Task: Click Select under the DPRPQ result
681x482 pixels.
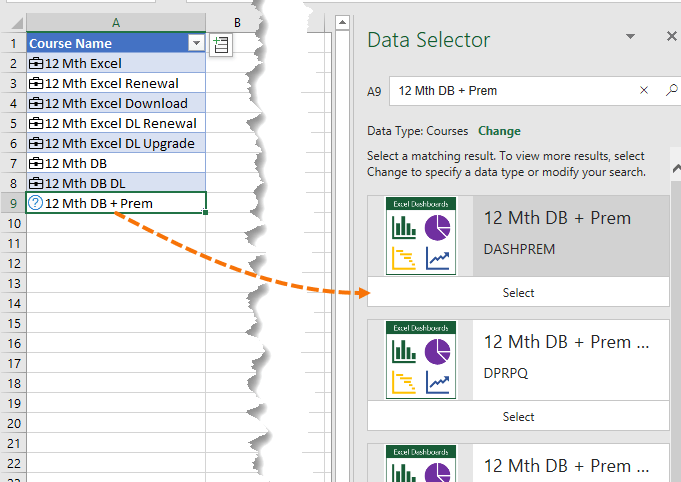Action: [x=518, y=416]
